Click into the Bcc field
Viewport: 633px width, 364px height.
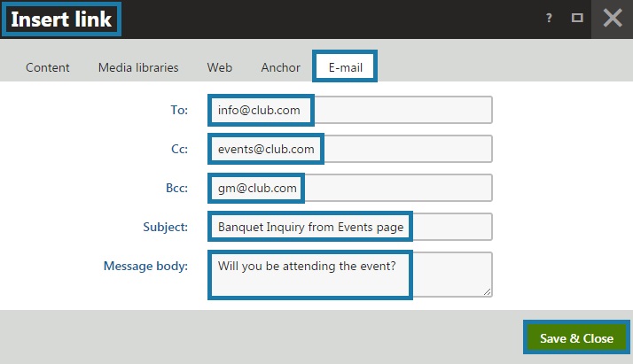350,188
